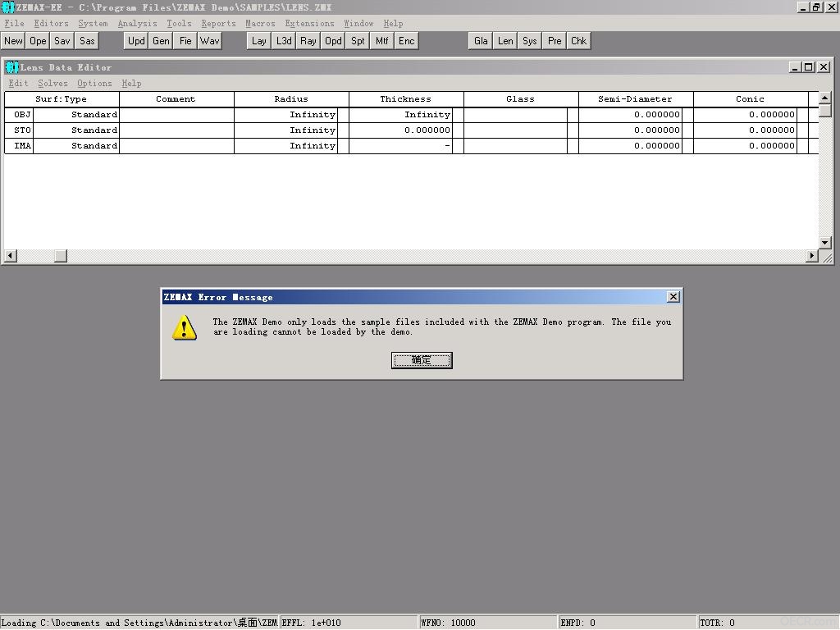
Task: Select the STO row Thickness cell
Action: click(x=400, y=130)
